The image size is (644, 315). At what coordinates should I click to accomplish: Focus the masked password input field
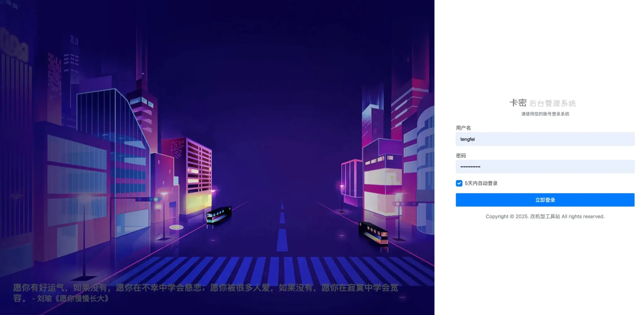[x=545, y=166]
